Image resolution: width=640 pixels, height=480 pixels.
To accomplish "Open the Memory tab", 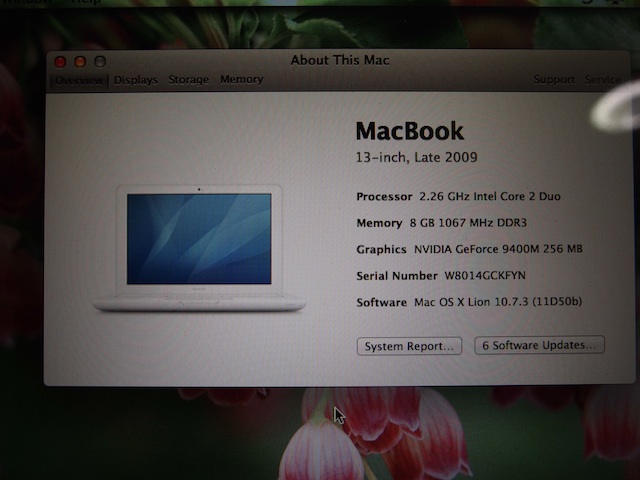I will pyautogui.click(x=242, y=79).
